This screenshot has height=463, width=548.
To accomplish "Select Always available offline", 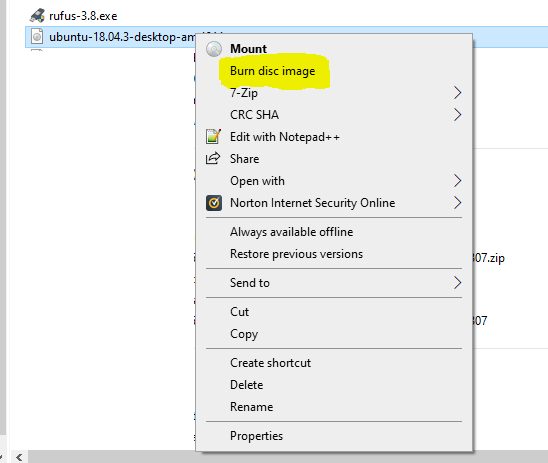I will coord(291,232).
